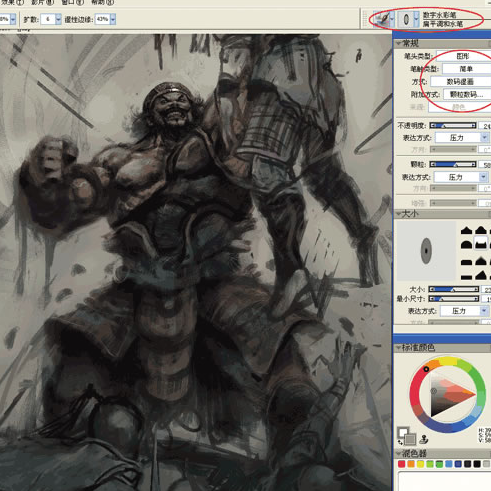Select the rounded dome profile left of highlighted one

(x=466, y=244)
